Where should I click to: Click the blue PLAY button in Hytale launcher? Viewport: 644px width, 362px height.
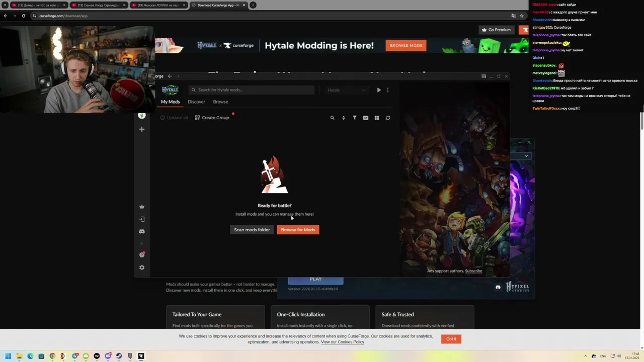click(x=315, y=280)
